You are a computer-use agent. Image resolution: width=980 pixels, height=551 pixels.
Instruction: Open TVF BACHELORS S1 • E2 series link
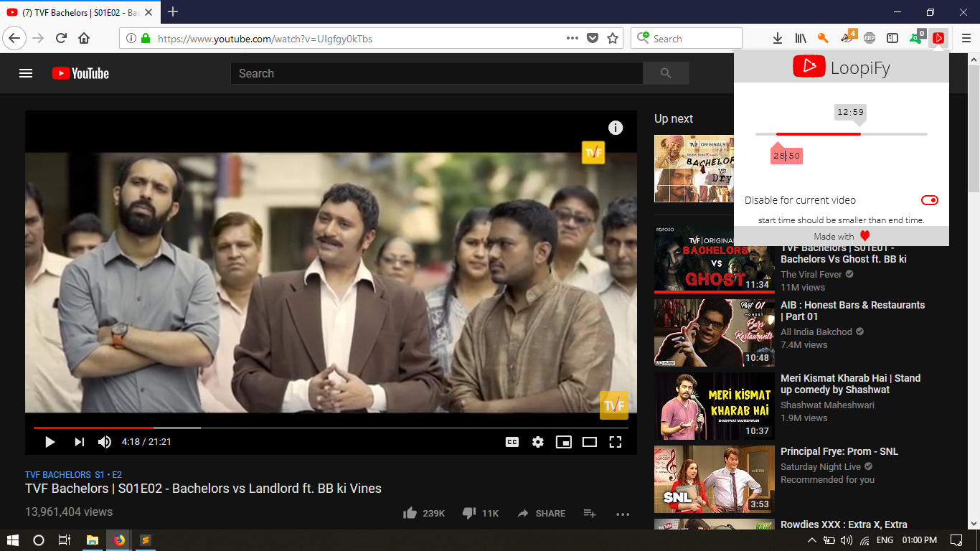coord(73,475)
